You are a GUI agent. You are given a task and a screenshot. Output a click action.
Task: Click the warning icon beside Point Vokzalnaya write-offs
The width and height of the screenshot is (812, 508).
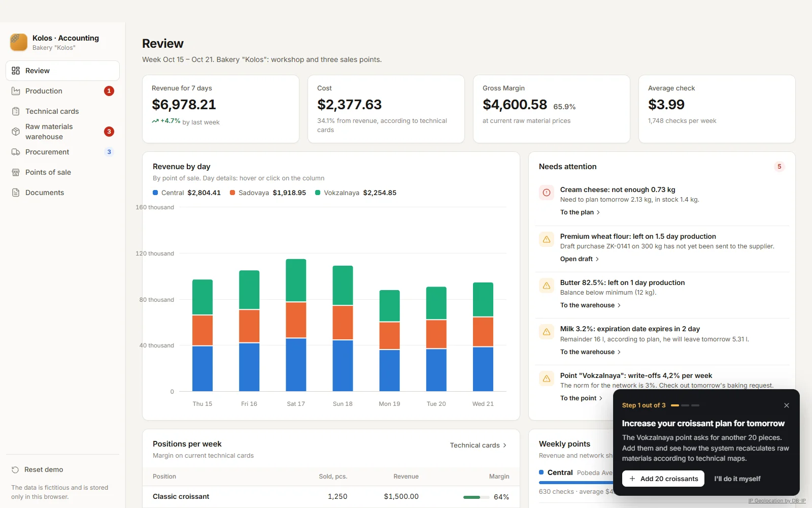point(547,378)
